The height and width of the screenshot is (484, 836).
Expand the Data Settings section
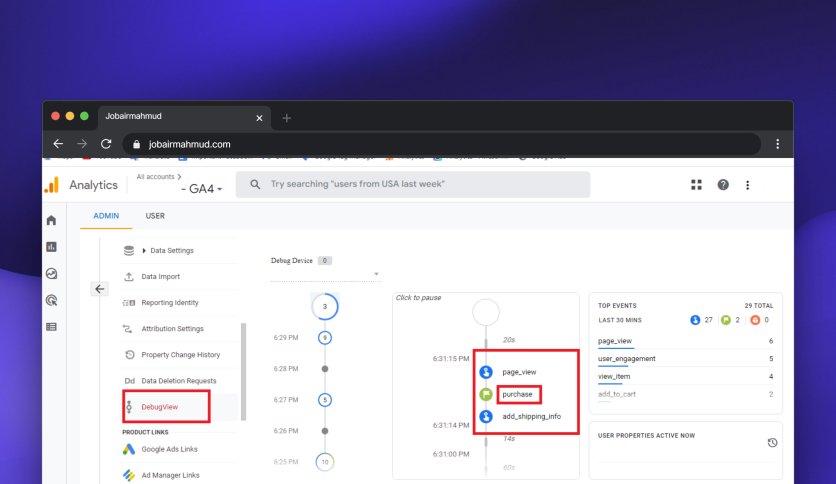click(x=144, y=251)
